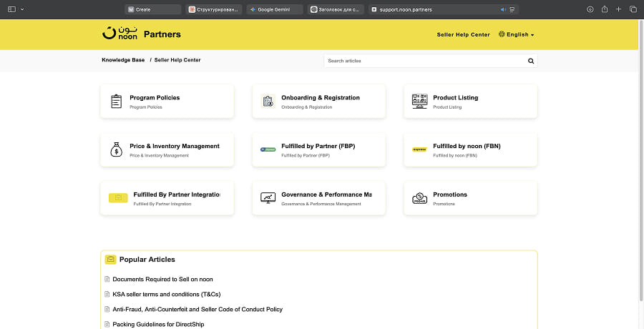Click the globe icon next to English
The width and height of the screenshot is (644, 329).
pyautogui.click(x=502, y=34)
